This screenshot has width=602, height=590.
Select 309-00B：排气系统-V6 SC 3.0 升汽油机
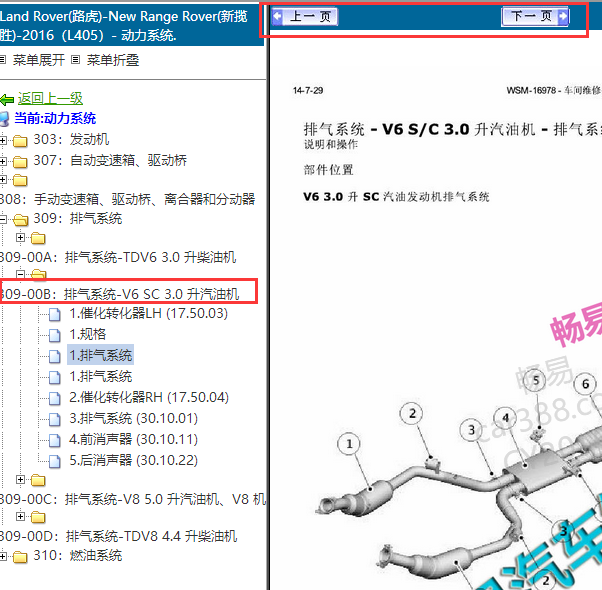pos(119,294)
